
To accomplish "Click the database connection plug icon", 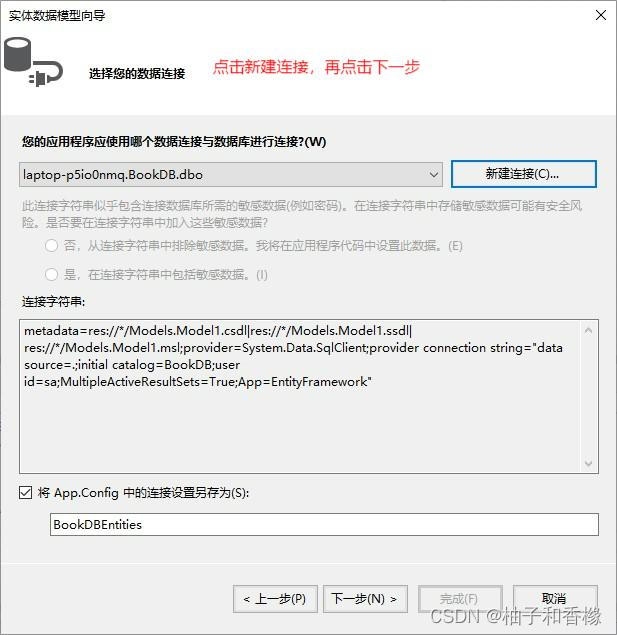I will click(33, 62).
